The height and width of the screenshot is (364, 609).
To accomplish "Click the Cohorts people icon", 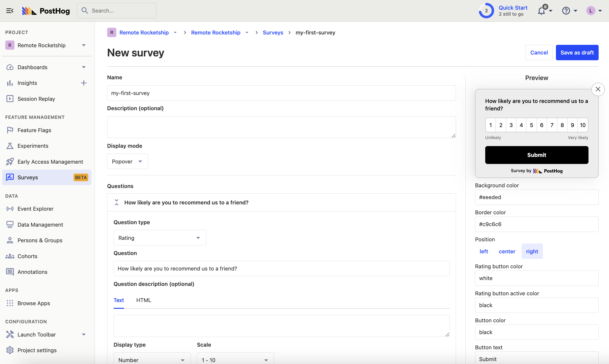I will point(10,256).
